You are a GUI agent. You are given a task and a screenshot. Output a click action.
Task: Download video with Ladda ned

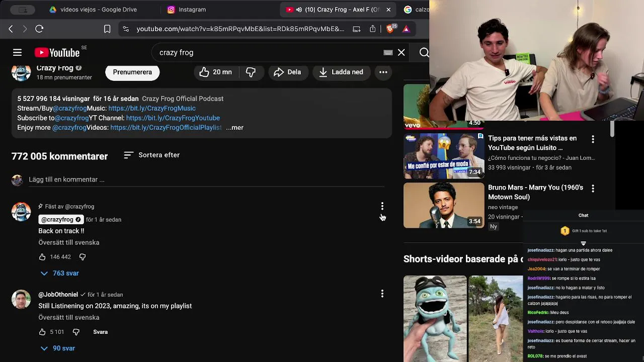pos(341,72)
